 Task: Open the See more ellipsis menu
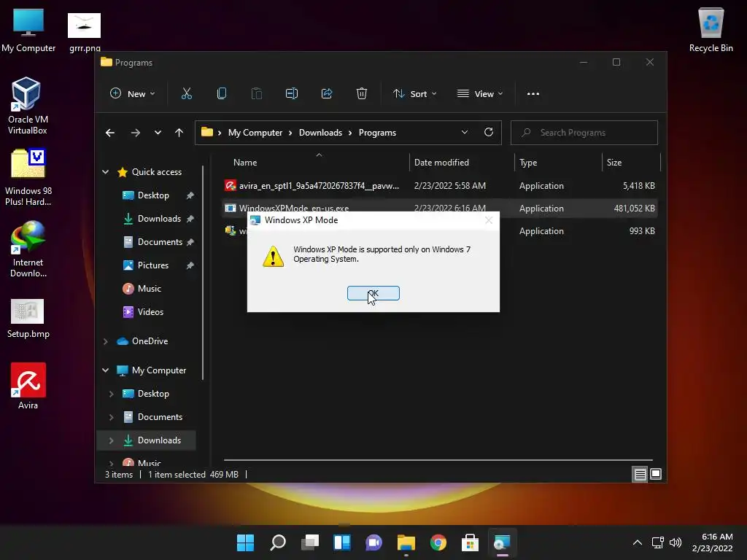[533, 94]
